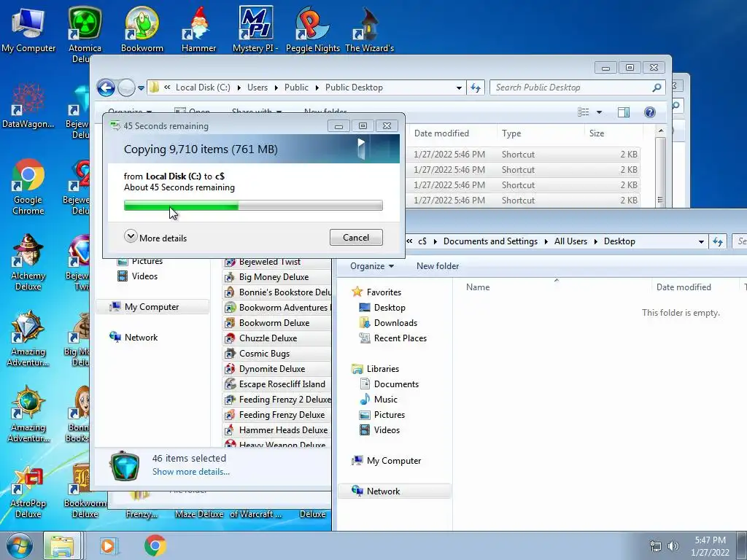Image resolution: width=747 pixels, height=560 pixels.
Task: Open Bookworm desktop shortcut
Action: pos(142,29)
